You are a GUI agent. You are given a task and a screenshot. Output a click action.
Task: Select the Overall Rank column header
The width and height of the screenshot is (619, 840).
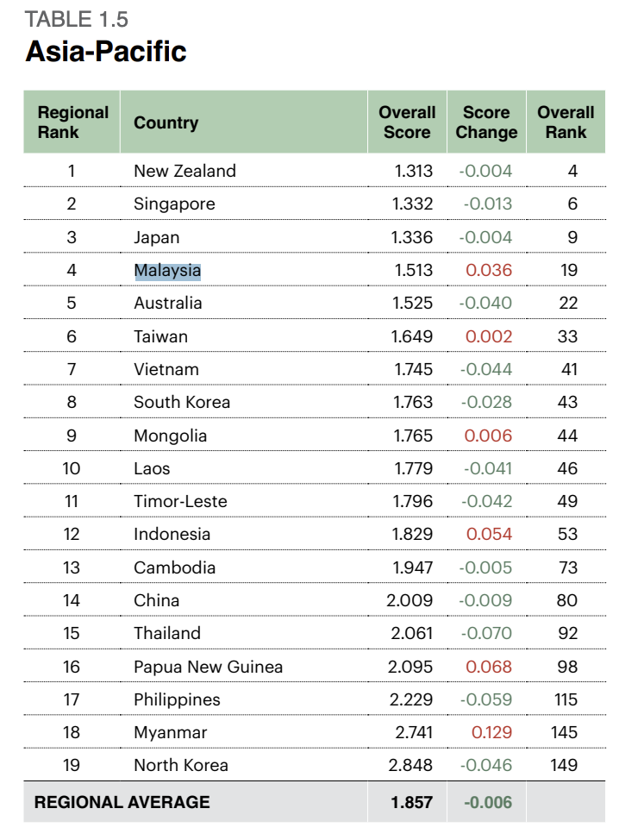pos(566,122)
